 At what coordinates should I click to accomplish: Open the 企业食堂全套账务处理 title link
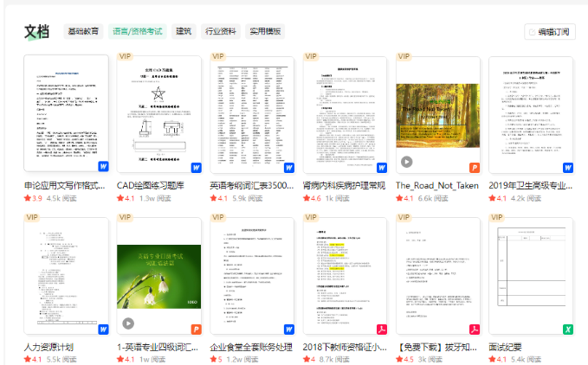[250, 347]
